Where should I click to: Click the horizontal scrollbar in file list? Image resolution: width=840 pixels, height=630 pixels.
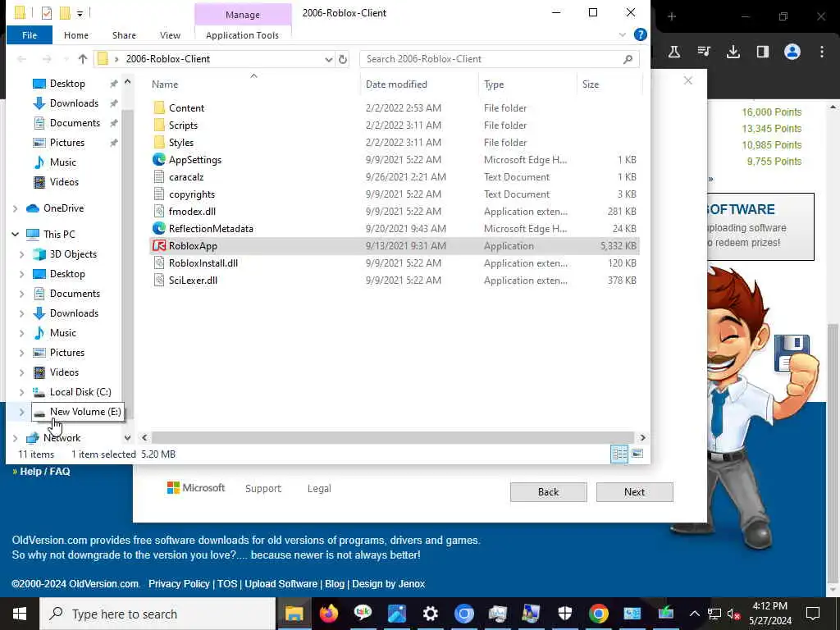[x=393, y=438]
